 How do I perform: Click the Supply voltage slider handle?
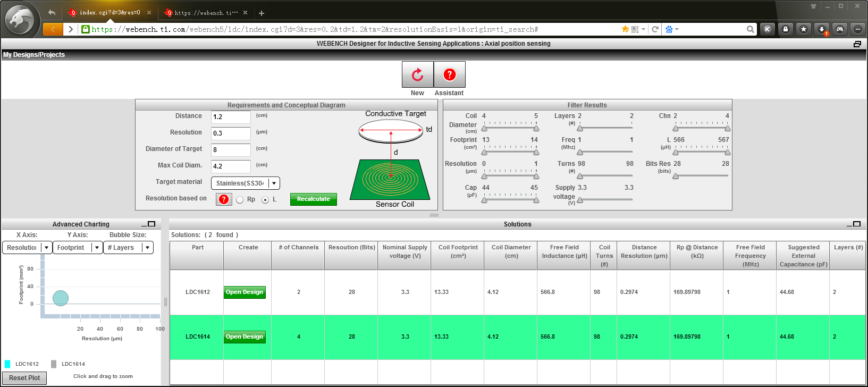pos(580,199)
